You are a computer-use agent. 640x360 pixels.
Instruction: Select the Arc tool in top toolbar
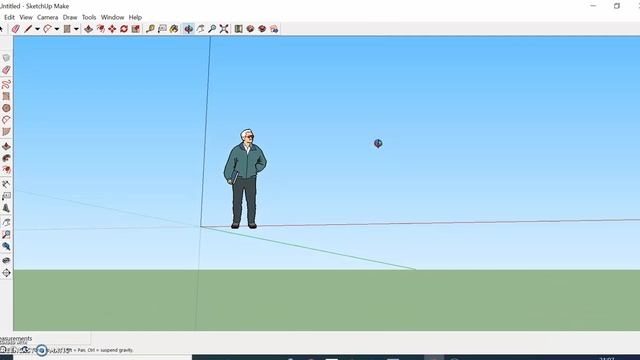[x=47, y=29]
